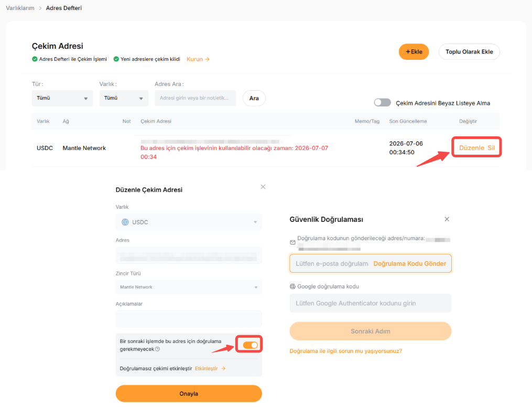Close the Güvenlik Doğrulaması dialog
Screen dimensions: 532x408
tap(447, 219)
